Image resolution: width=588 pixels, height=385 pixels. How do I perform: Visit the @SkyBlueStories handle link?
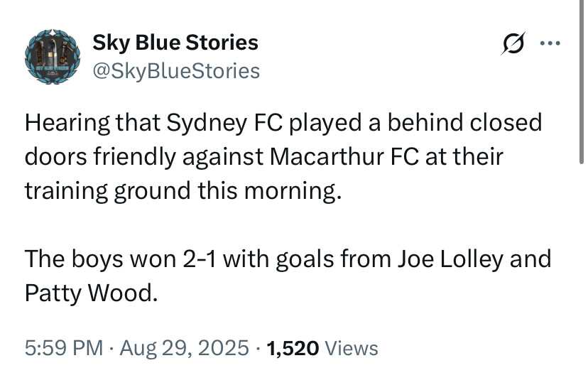(176, 71)
